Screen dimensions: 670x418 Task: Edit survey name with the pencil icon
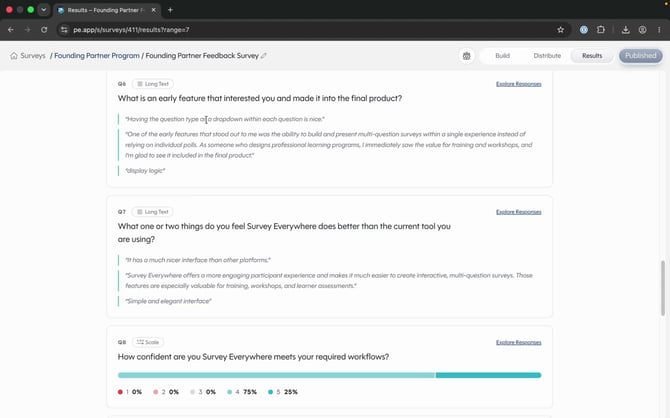(264, 56)
